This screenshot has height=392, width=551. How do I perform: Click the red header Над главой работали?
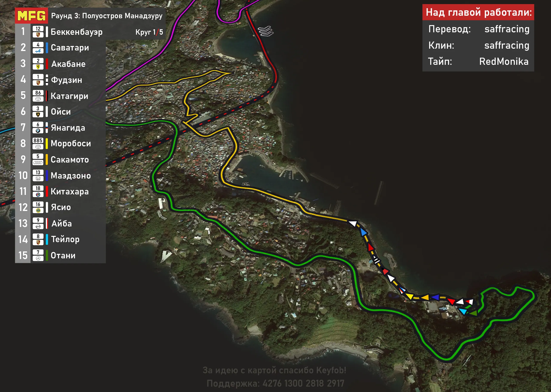(x=478, y=12)
